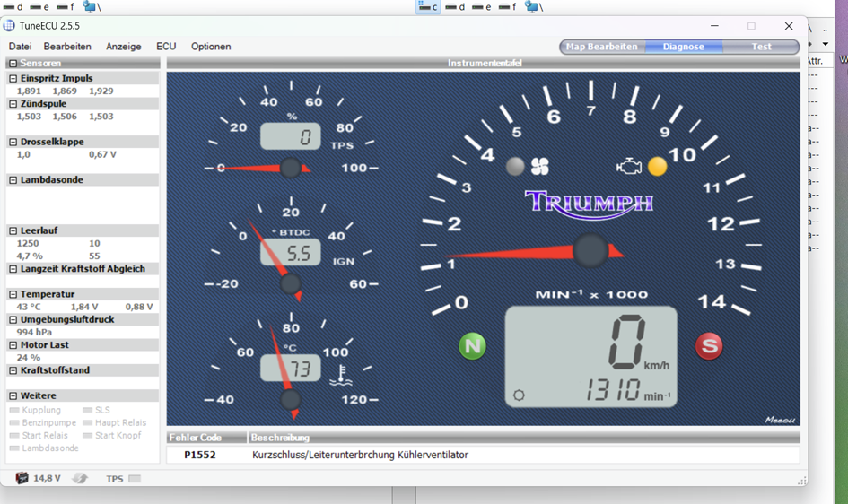Click the 994 hPa pressure value
Viewport: 848px width, 504px height.
point(34,332)
